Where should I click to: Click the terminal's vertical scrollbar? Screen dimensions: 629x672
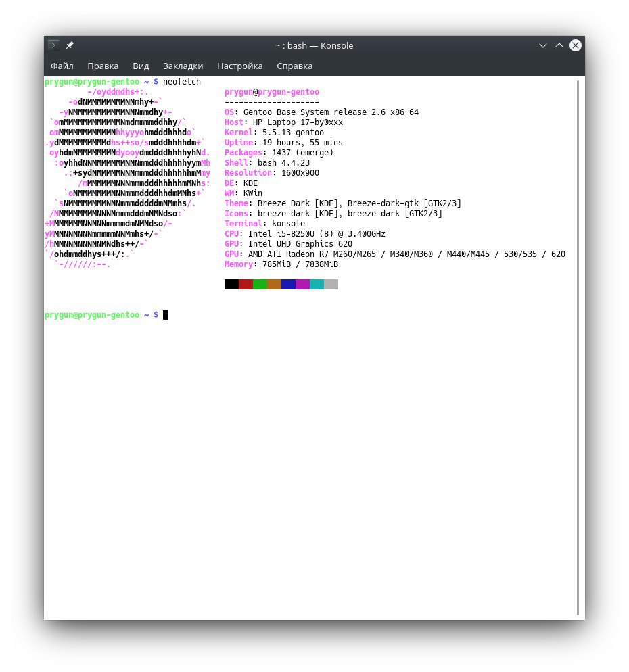578,347
